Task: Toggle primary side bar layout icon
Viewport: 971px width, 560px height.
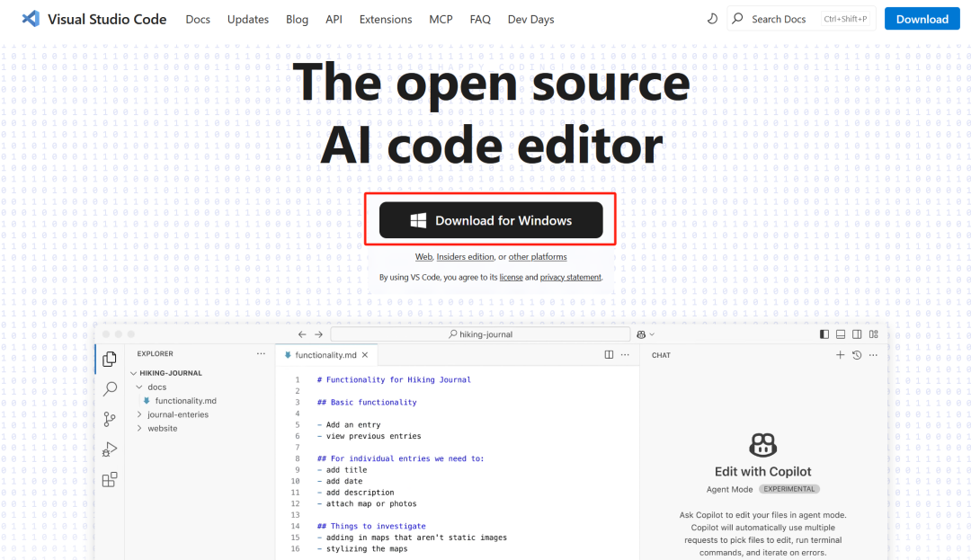Action: (x=824, y=334)
